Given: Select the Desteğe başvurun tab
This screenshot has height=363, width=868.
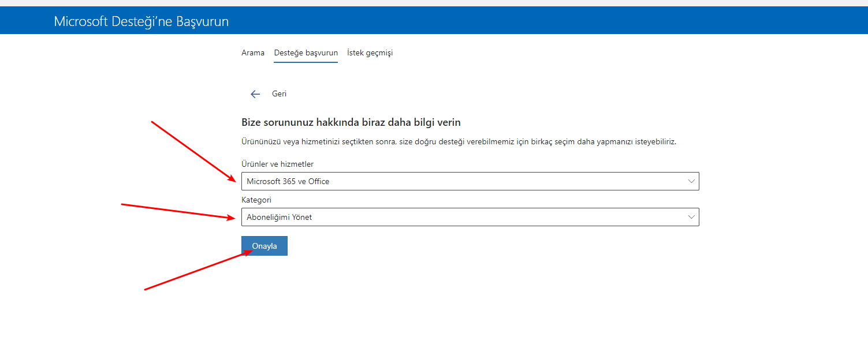Looking at the screenshot, I should [x=306, y=53].
